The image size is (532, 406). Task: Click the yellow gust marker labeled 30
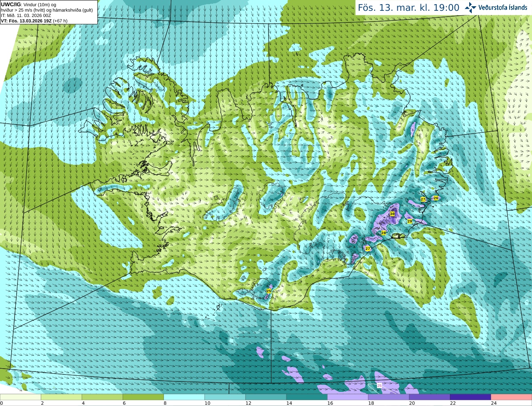[392, 214]
